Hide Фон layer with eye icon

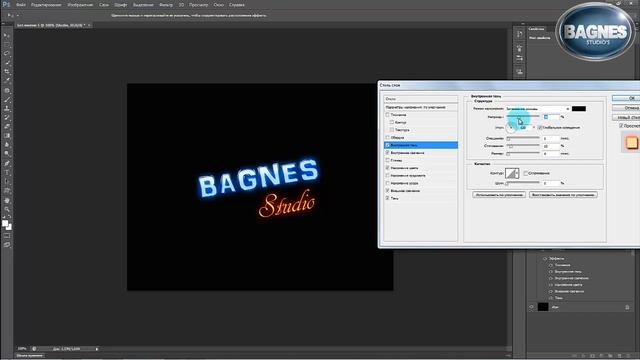[531, 307]
